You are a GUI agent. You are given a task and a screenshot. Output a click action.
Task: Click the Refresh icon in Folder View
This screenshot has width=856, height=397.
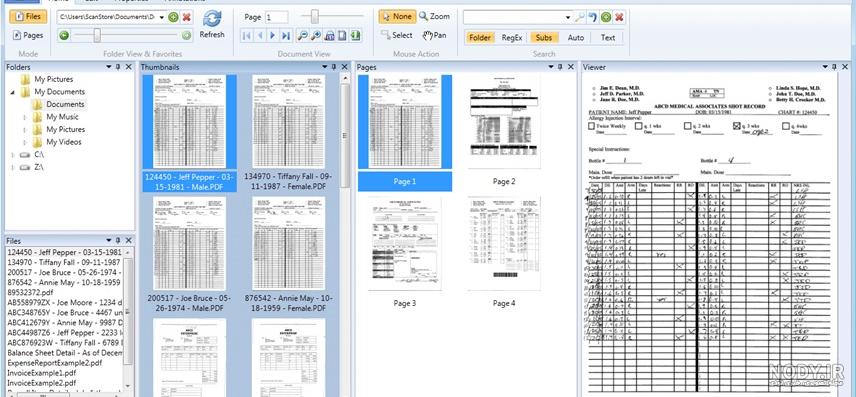pyautogui.click(x=212, y=19)
